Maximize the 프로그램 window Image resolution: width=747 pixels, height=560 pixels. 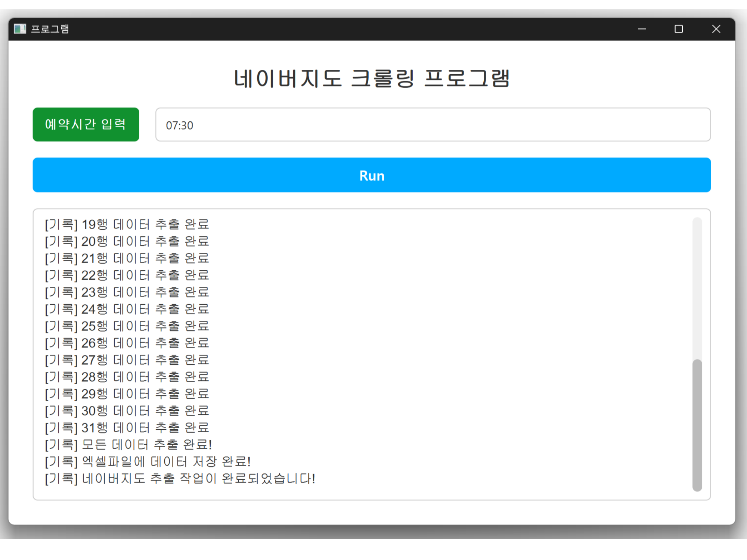click(x=679, y=29)
